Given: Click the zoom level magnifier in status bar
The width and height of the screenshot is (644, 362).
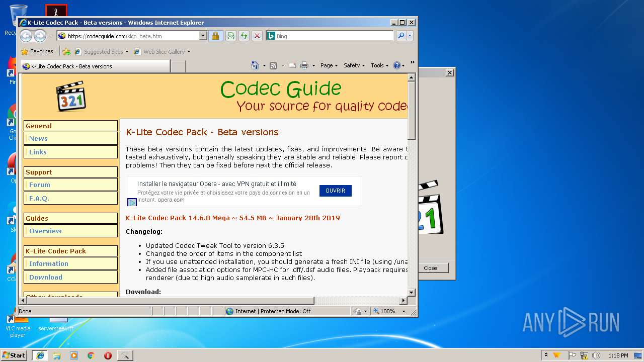Looking at the screenshot, I should click(x=376, y=311).
